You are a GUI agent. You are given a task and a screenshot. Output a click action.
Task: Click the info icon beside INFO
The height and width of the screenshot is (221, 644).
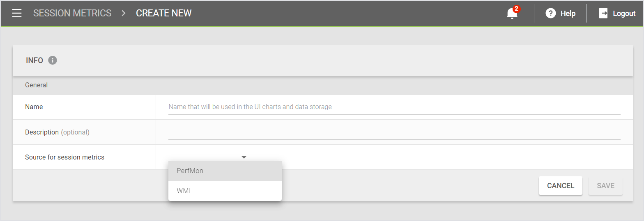point(53,60)
